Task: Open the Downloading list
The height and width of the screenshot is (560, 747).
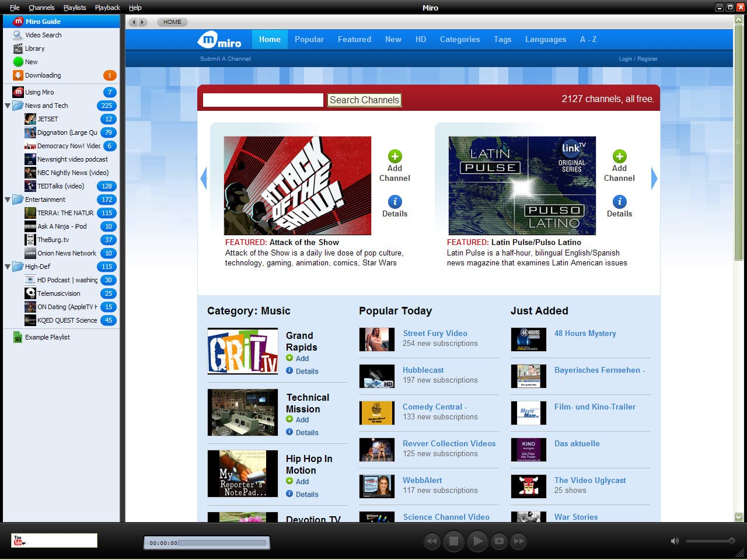Action: coord(61,75)
